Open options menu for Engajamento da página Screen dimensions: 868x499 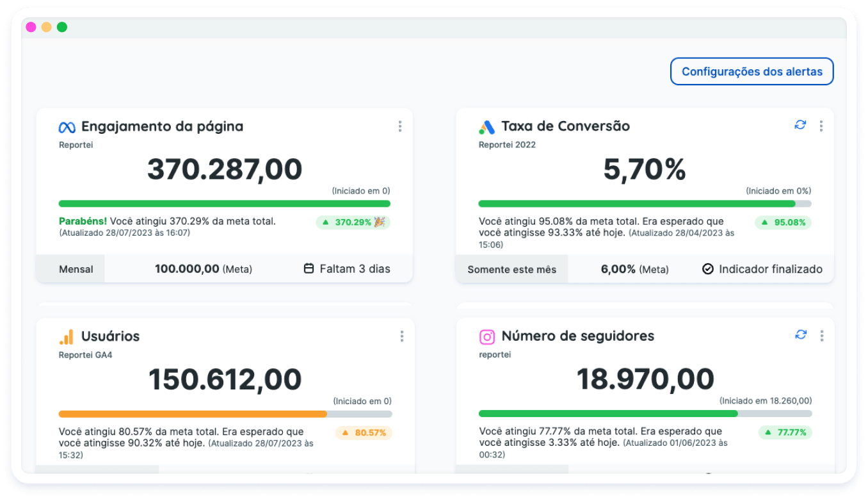[x=400, y=126]
